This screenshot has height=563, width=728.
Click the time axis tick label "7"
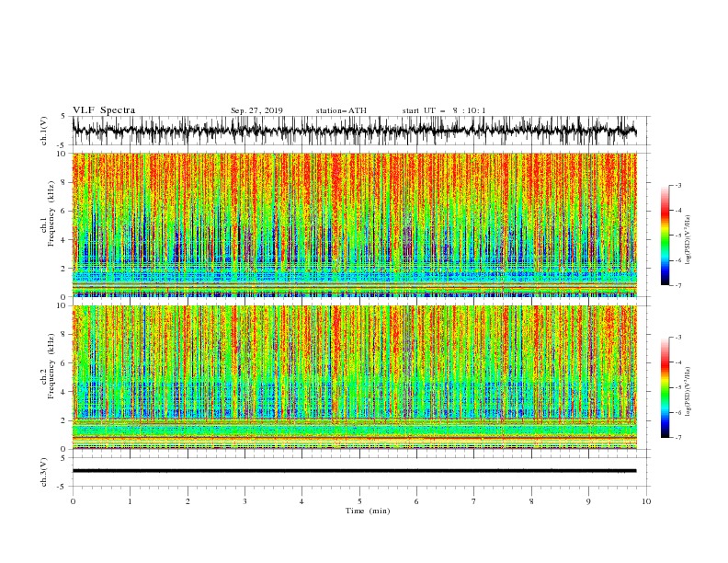pos(474,501)
